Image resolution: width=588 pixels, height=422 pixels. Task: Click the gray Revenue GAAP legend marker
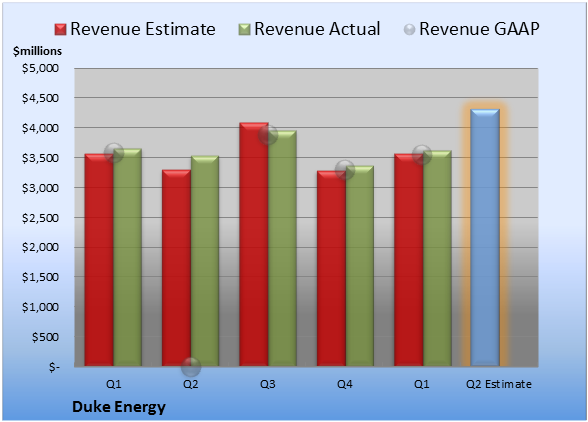410,29
